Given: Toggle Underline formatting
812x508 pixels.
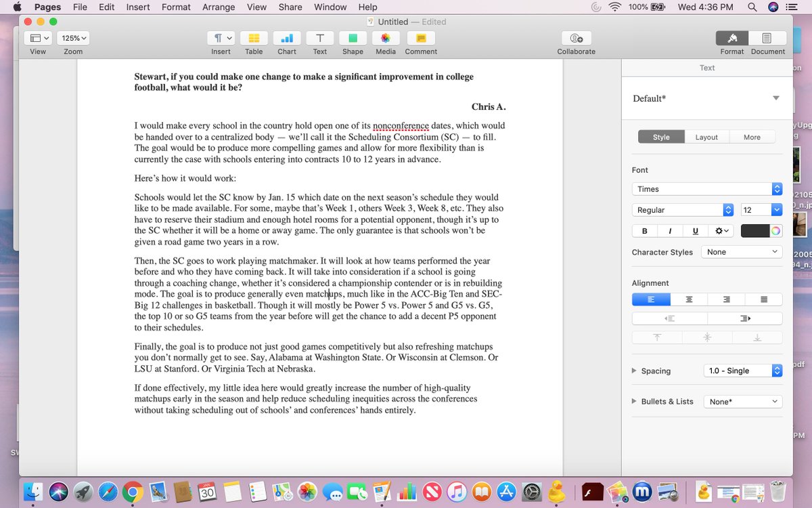Looking at the screenshot, I should click(695, 231).
